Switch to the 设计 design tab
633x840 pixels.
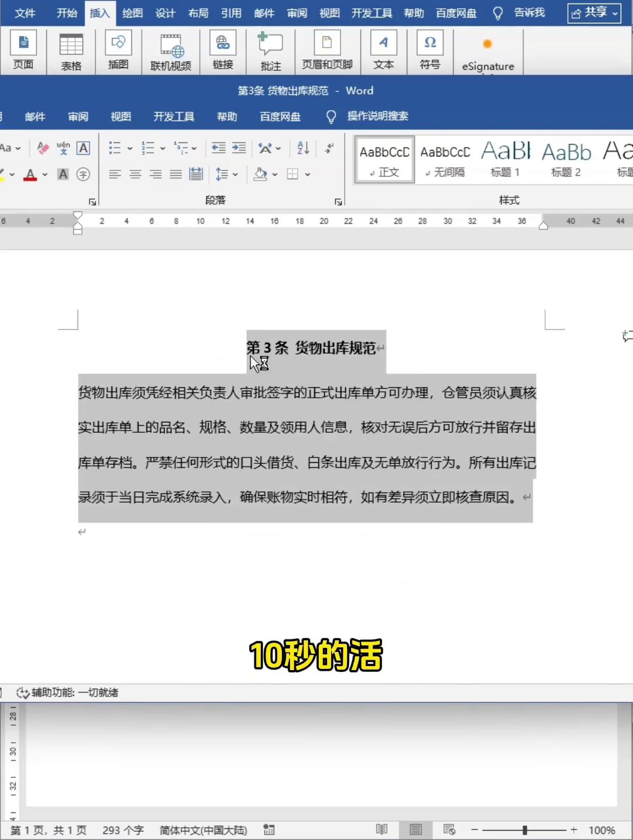coord(165,13)
